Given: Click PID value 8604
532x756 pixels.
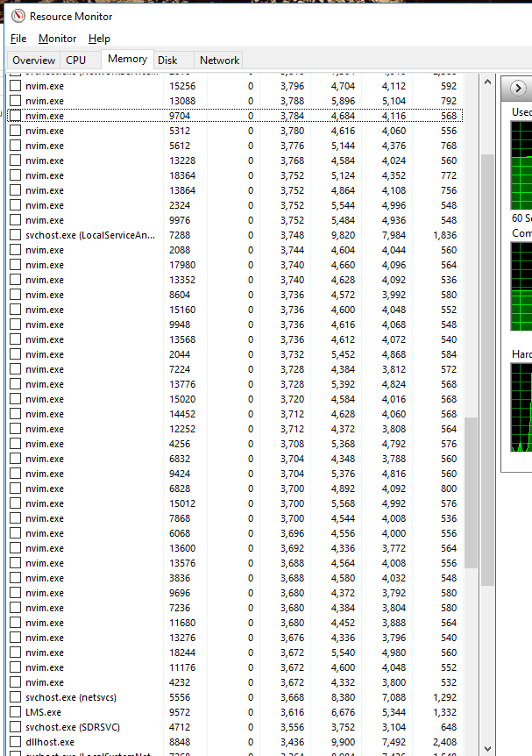Looking at the screenshot, I should pos(180,295).
